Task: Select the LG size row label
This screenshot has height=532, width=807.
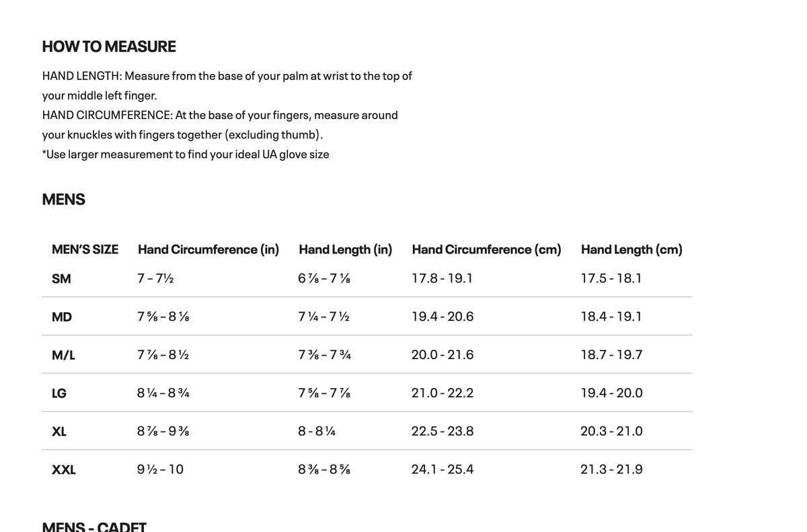Action: point(59,393)
